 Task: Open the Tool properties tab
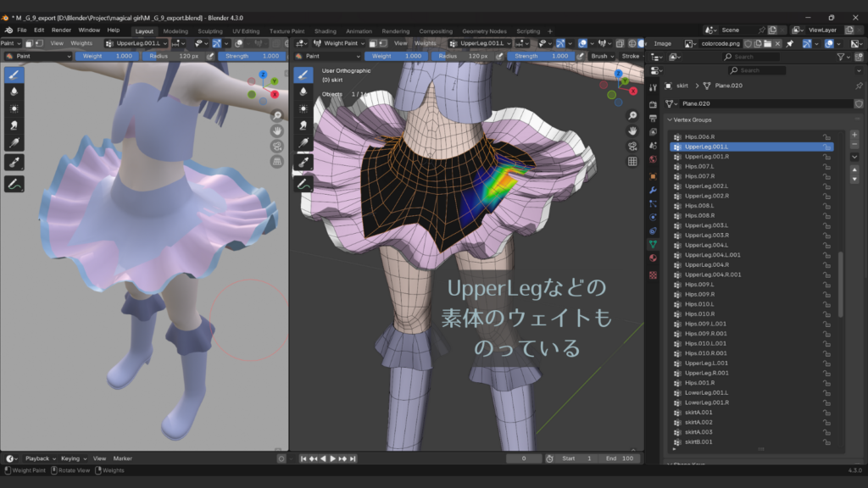pos(654,87)
